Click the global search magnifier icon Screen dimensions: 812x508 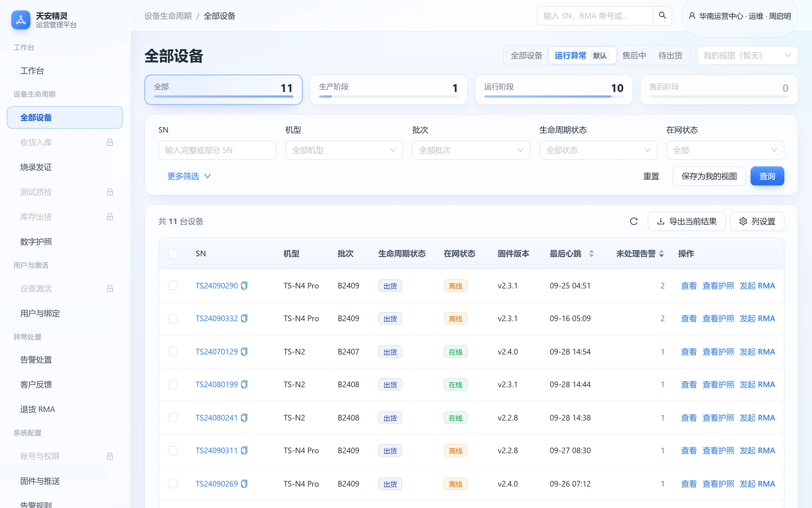(662, 16)
